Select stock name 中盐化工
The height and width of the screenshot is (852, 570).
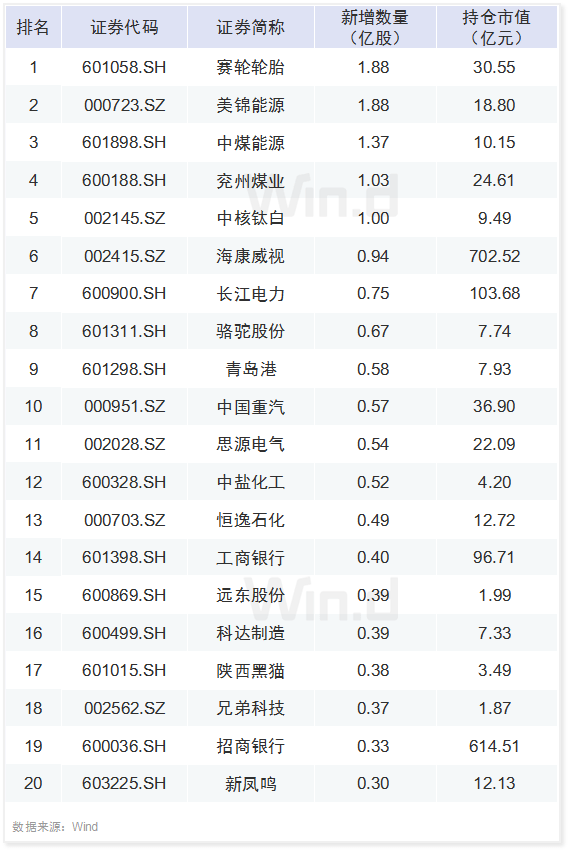click(x=250, y=483)
